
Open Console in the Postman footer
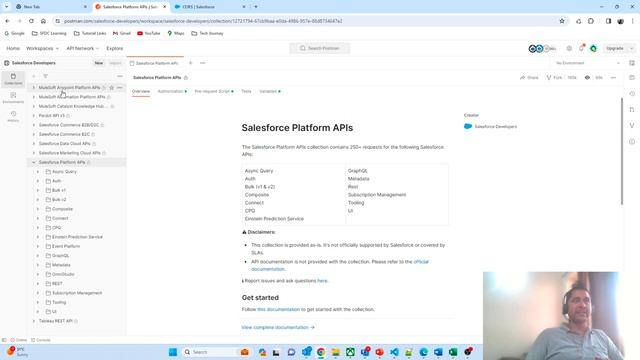click(41, 340)
